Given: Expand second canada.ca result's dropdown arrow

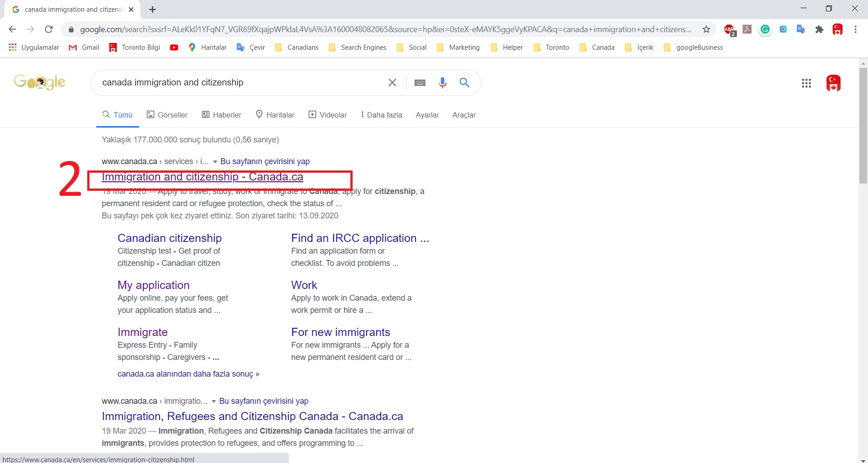Looking at the screenshot, I should tap(213, 402).
